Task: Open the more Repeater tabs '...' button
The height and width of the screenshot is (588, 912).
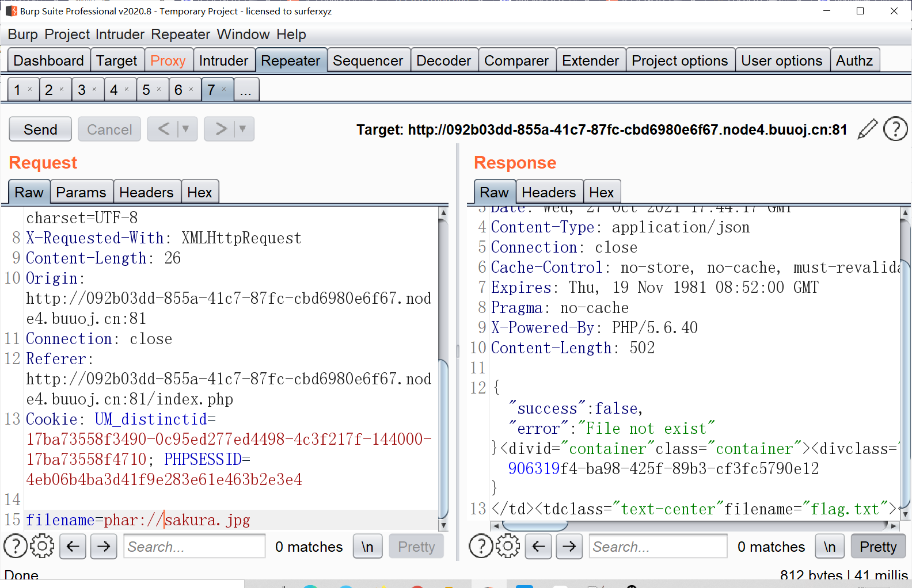Action: (246, 90)
